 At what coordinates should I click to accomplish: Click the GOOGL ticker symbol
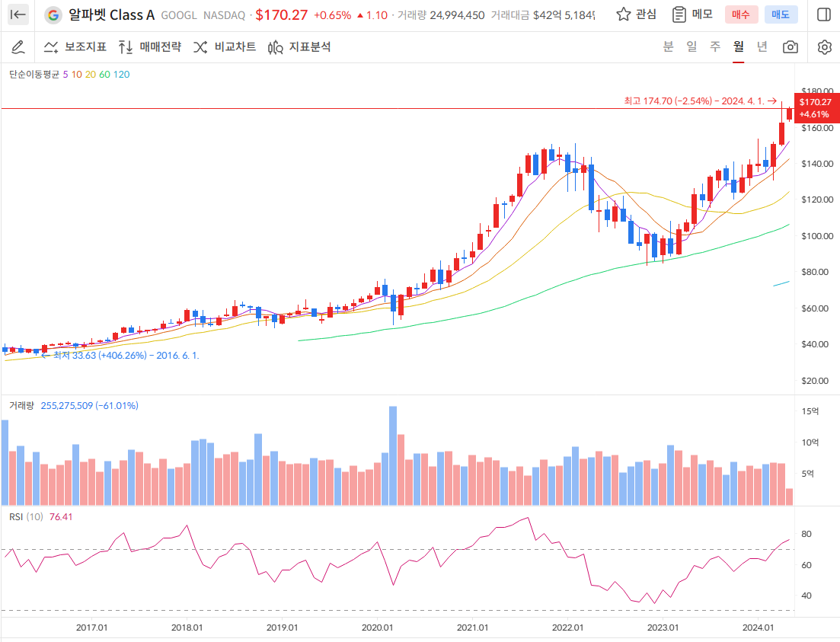tap(179, 15)
